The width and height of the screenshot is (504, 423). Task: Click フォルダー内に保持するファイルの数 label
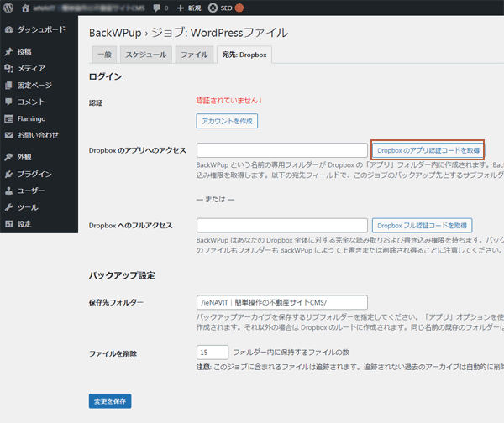tap(291, 352)
